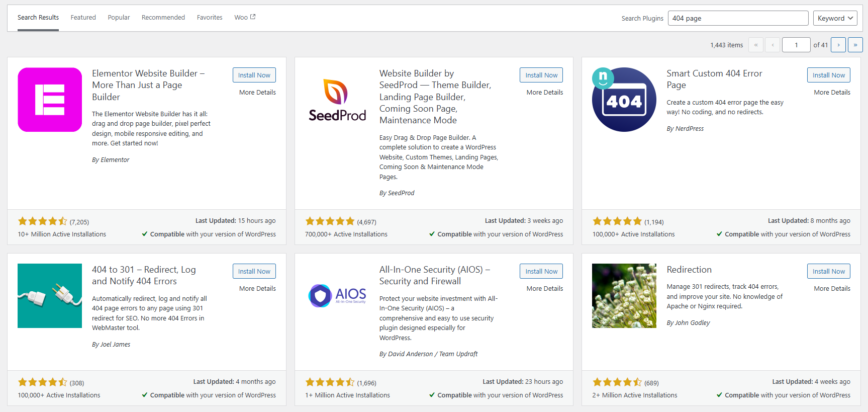Viewport: 868px width, 412px height.
Task: Open the Woo external link icon
Action: pyautogui.click(x=253, y=17)
